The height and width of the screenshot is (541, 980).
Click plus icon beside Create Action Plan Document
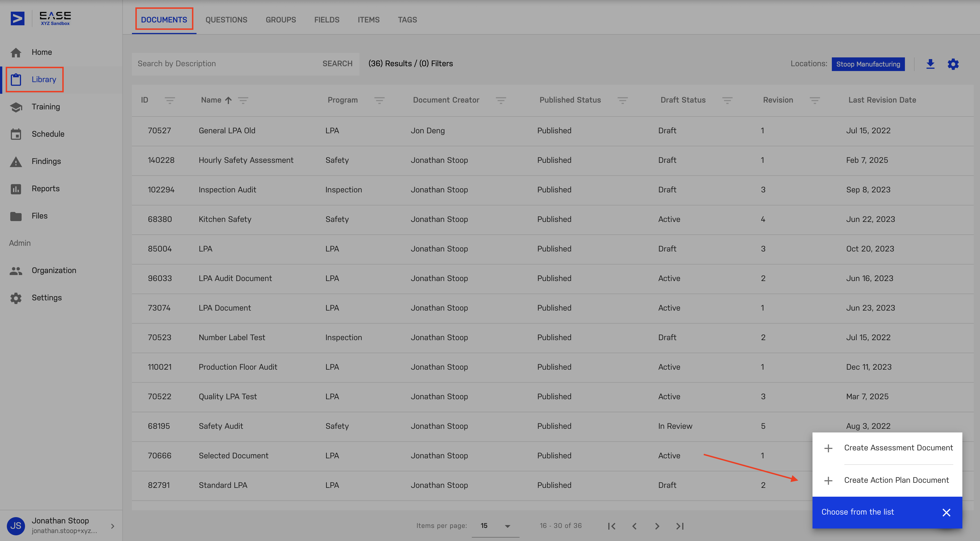click(828, 481)
